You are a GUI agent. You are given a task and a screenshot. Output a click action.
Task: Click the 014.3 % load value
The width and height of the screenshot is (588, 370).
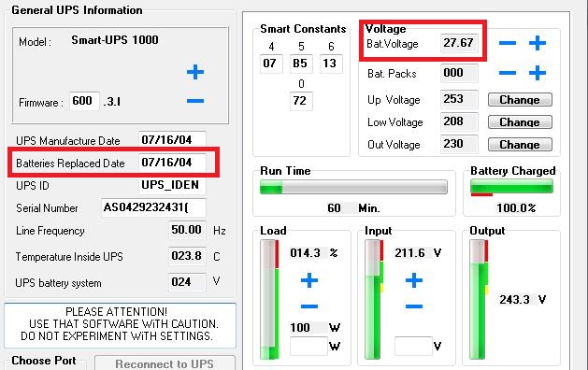tap(314, 253)
